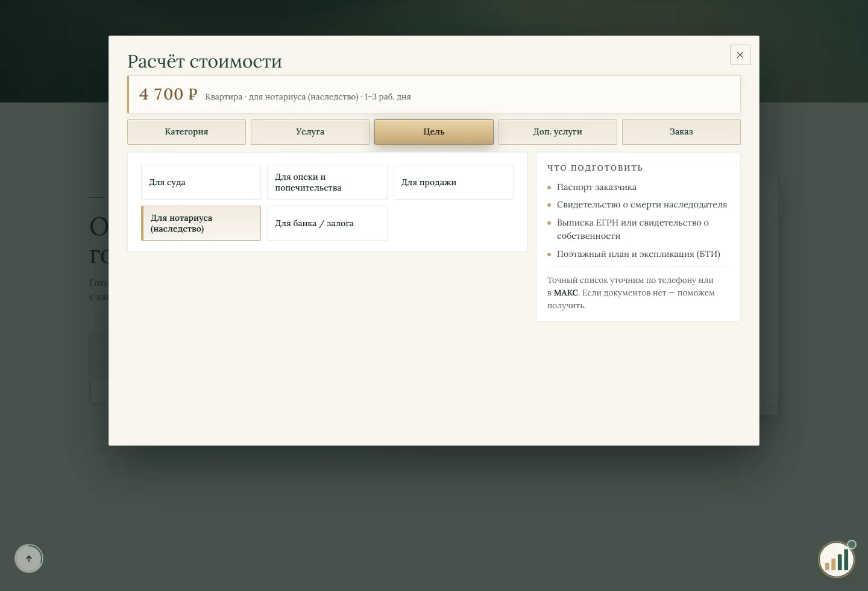Switch to the Категория step tab
The image size is (868, 591).
186,132
